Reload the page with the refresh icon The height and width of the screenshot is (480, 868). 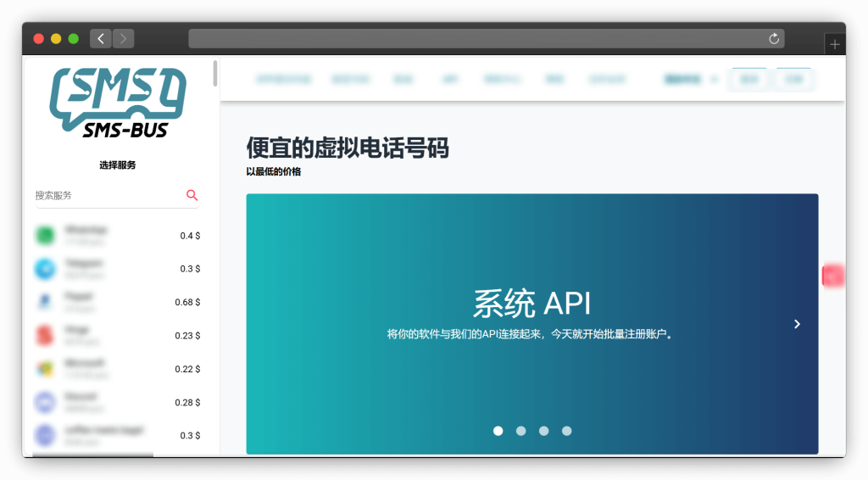(773, 39)
